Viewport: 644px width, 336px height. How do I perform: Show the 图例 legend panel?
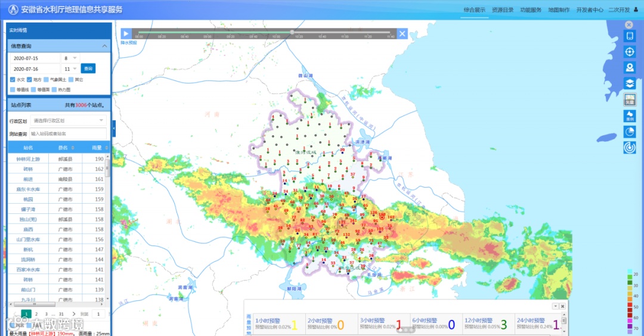[x=629, y=116]
